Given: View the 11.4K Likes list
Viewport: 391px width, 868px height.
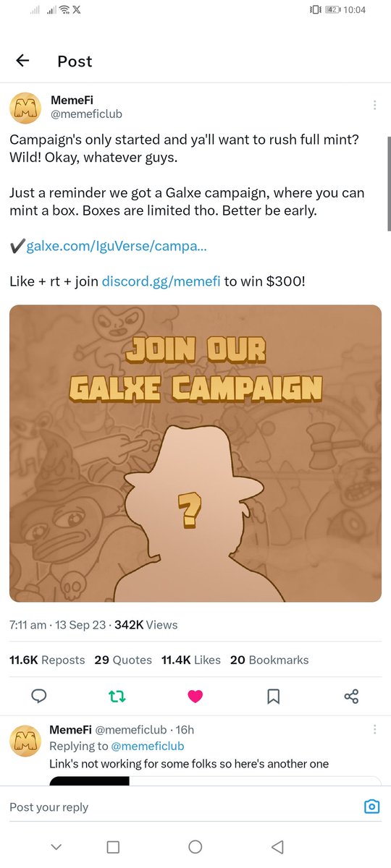Looking at the screenshot, I should pyautogui.click(x=191, y=660).
